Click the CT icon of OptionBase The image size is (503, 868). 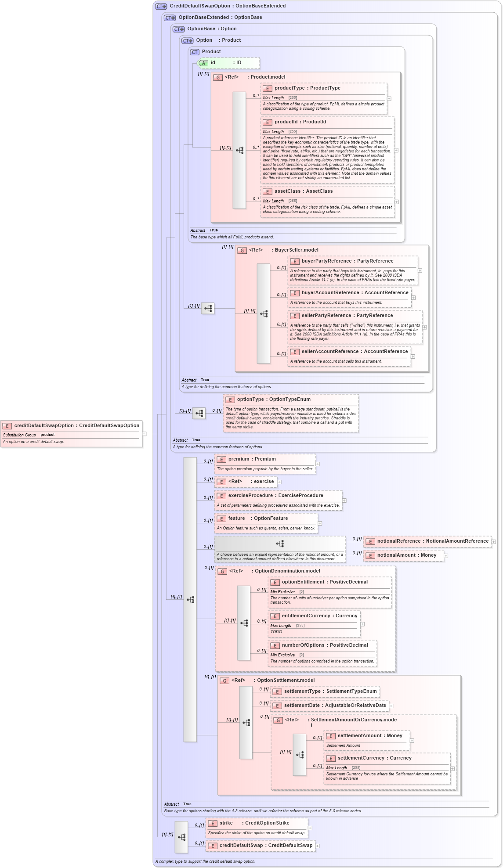tap(179, 29)
